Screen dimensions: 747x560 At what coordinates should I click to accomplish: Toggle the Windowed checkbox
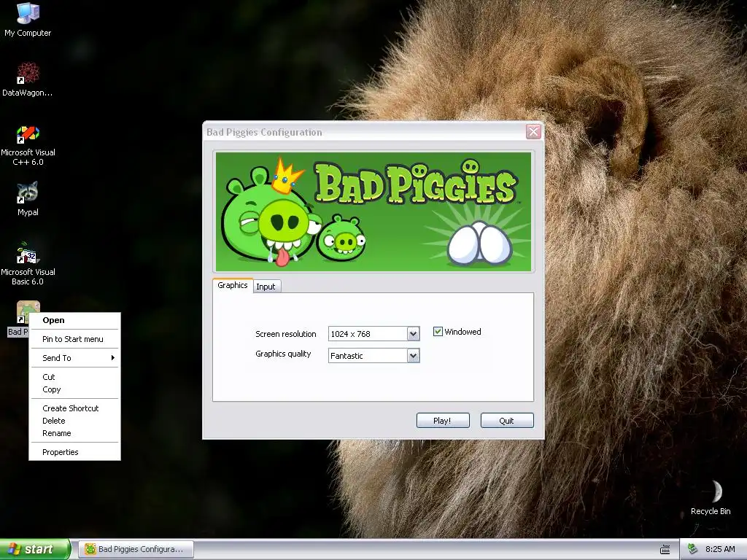click(x=438, y=332)
